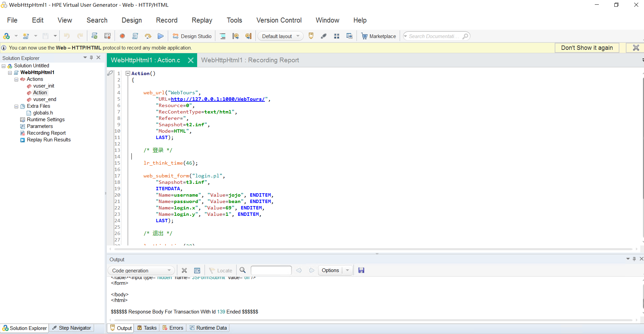Open Parameters in Solution Explorer
This screenshot has height=334, width=644.
pyautogui.click(x=40, y=126)
